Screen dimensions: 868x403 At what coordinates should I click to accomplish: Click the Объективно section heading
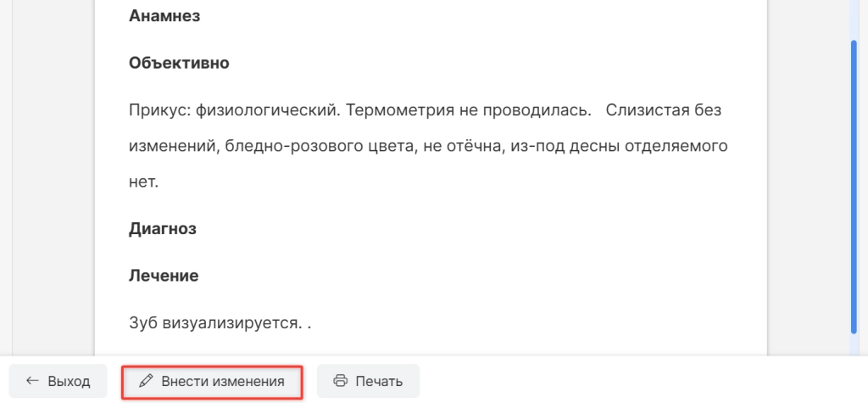pos(179,63)
